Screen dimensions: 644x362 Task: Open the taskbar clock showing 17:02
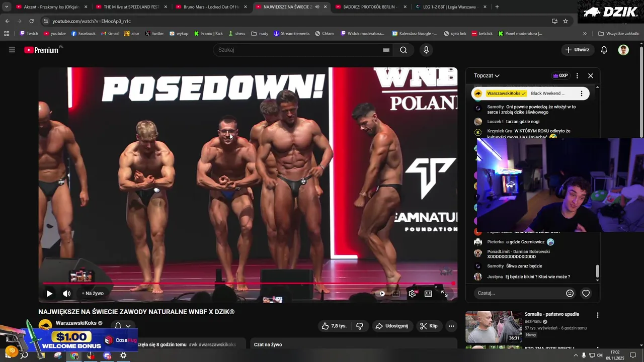point(615,355)
